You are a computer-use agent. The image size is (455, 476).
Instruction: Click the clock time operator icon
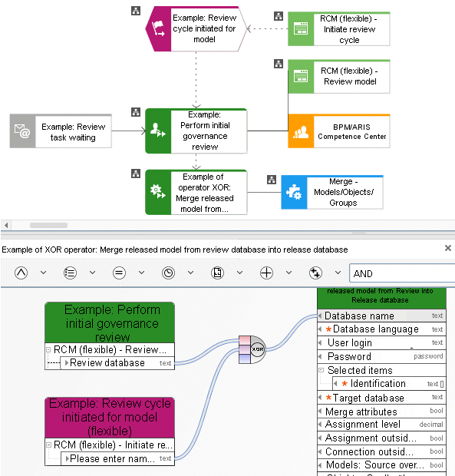coord(168,273)
